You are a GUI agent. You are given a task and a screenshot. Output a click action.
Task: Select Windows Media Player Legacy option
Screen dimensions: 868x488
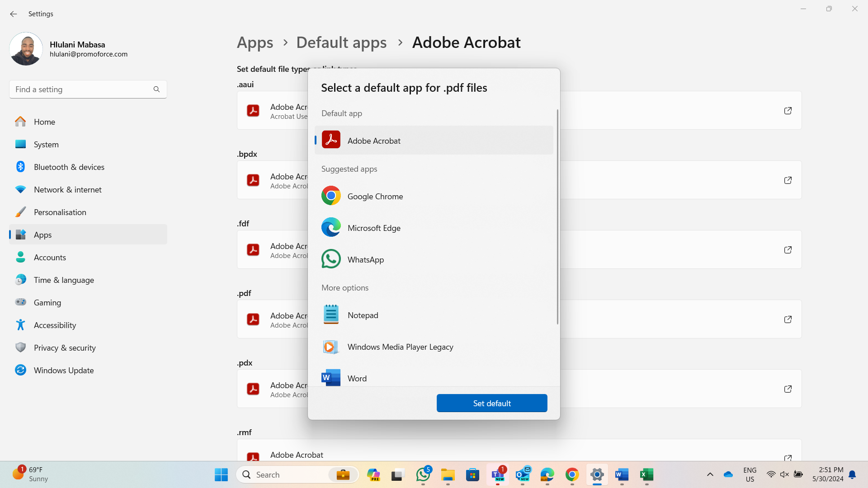click(434, 347)
